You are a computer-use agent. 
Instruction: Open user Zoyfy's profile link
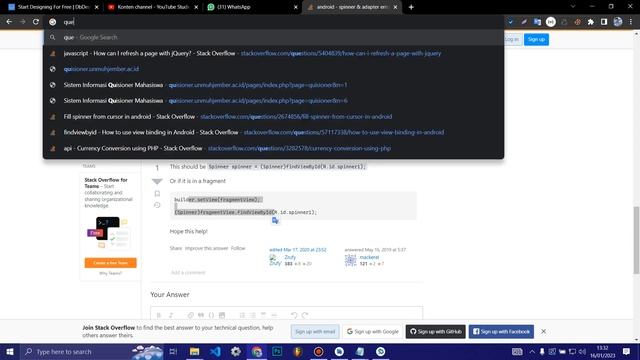click(x=290, y=257)
